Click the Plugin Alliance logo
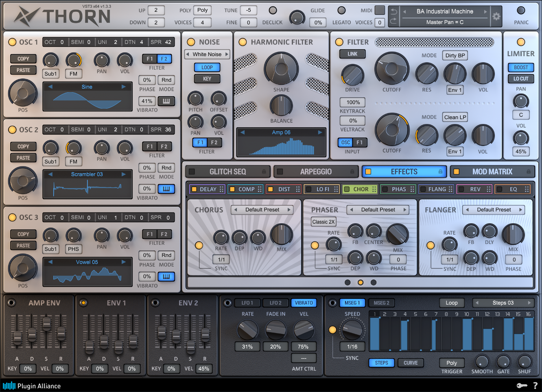Screen dimensions: 542x392 pyautogui.click(x=32, y=386)
